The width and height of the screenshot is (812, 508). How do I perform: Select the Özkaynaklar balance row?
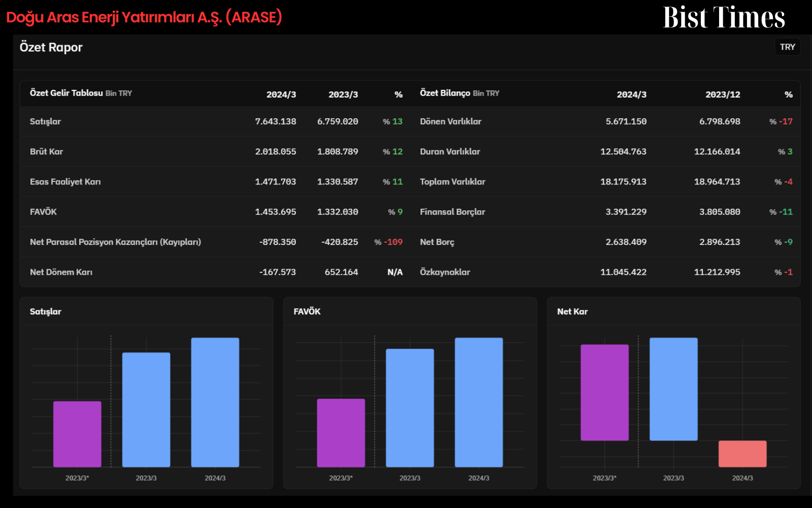[x=605, y=272]
